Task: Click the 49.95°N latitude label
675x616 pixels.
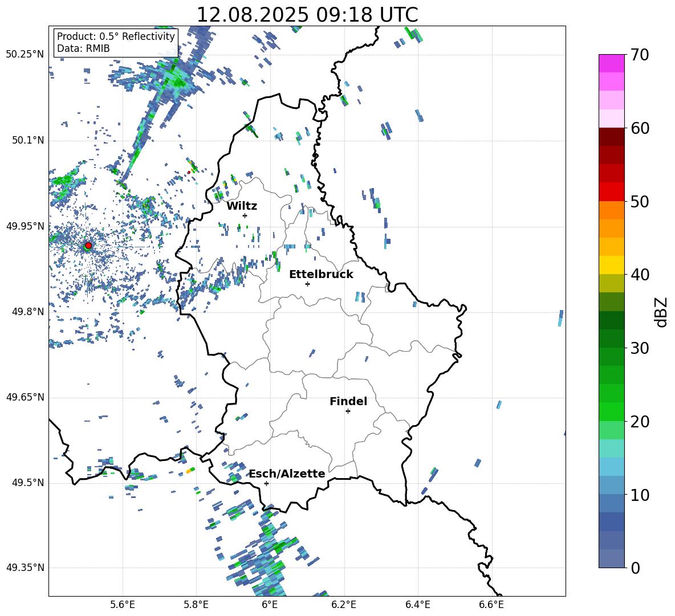Action: [25, 226]
